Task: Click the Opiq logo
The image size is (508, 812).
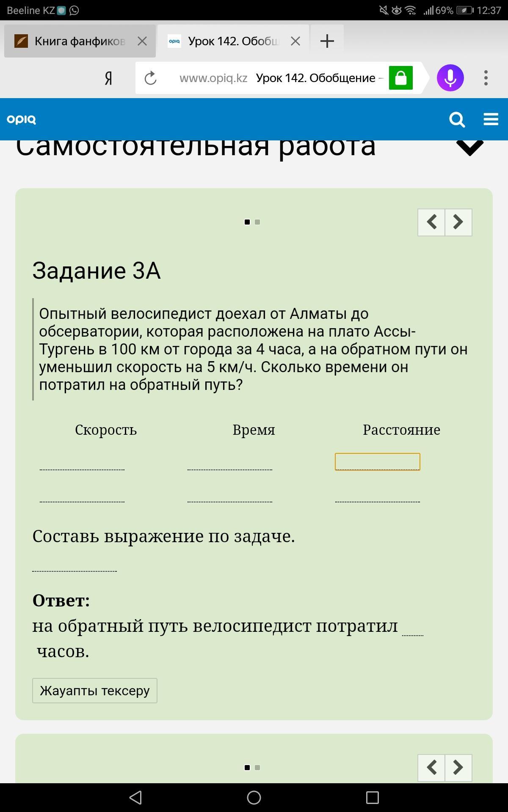Action: coord(22,120)
